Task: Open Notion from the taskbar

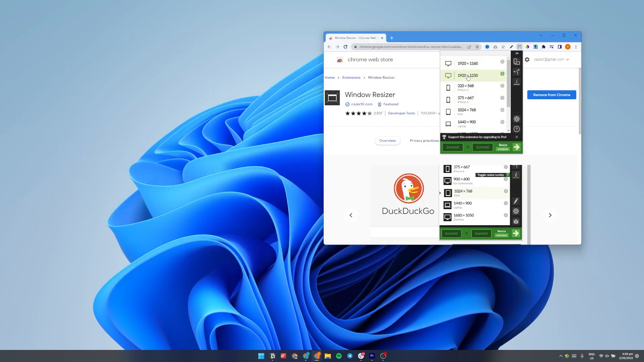Action: [x=272, y=356]
